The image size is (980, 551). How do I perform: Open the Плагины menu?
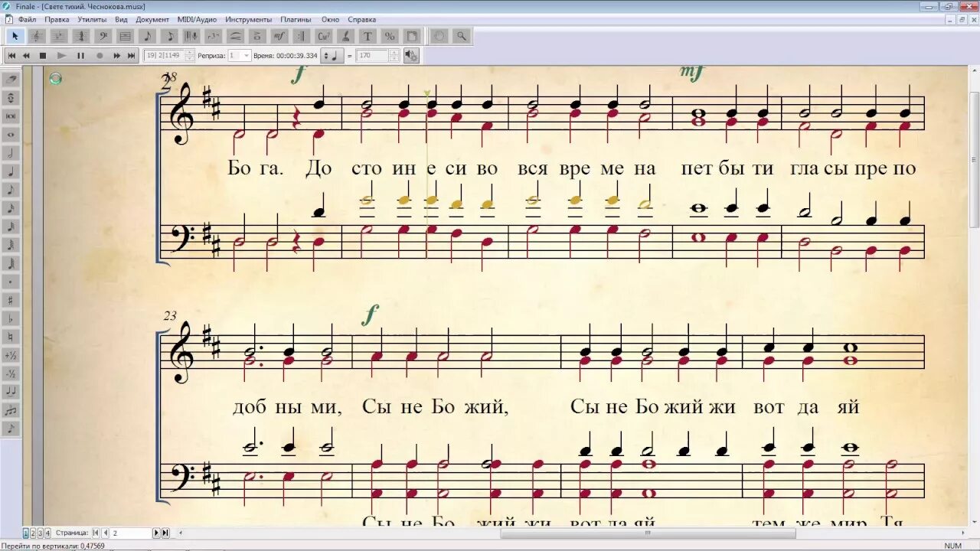296,19
